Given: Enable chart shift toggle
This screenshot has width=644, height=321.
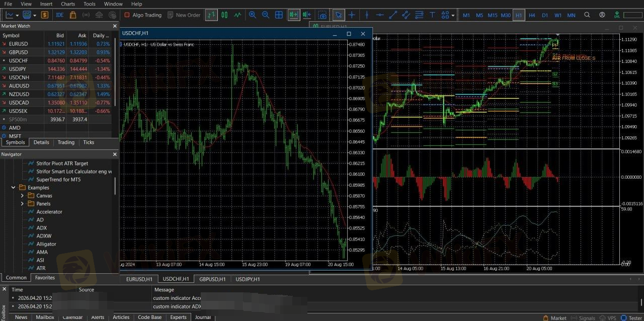Looking at the screenshot, I should click(306, 15).
